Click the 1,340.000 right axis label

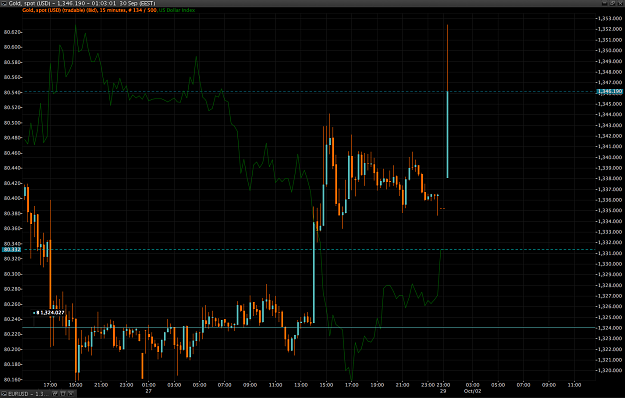(x=609, y=157)
